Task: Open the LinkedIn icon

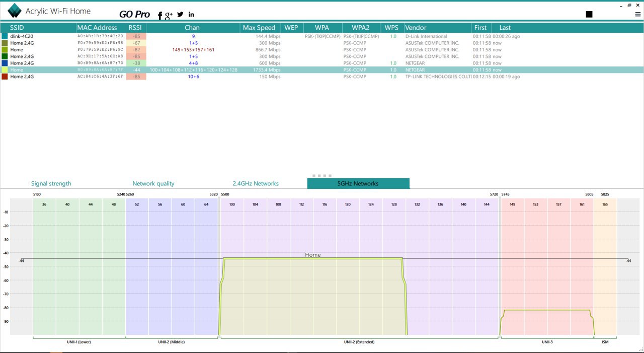Action: click(191, 15)
